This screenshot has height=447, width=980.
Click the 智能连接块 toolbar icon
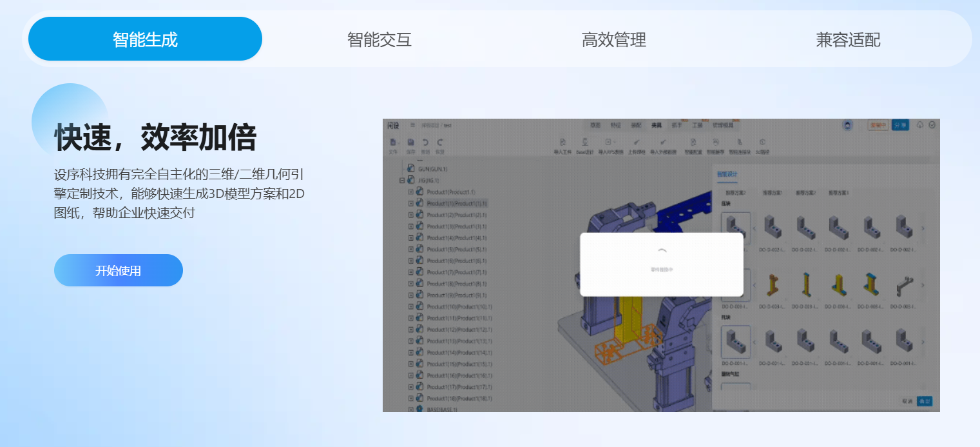coord(740,142)
